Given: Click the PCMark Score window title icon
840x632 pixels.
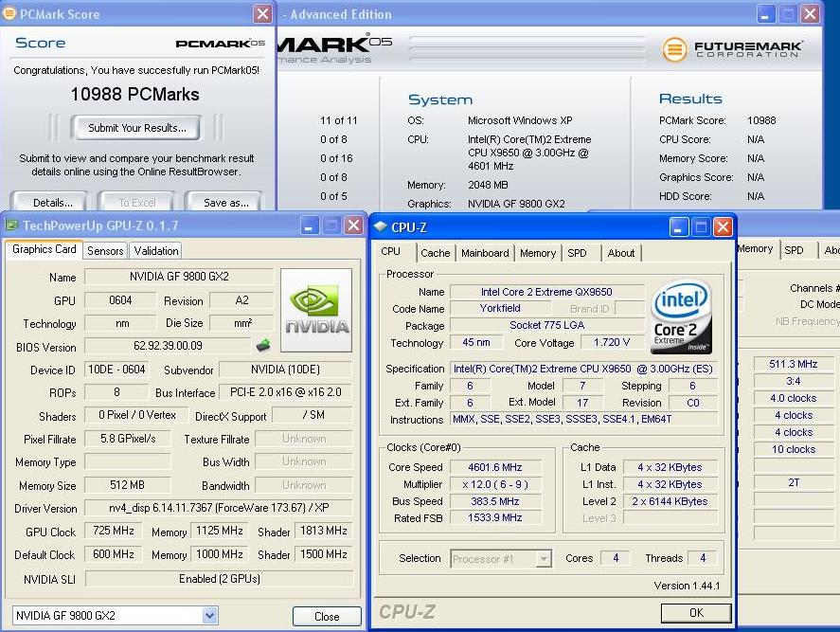Looking at the screenshot, I should 9,13.
